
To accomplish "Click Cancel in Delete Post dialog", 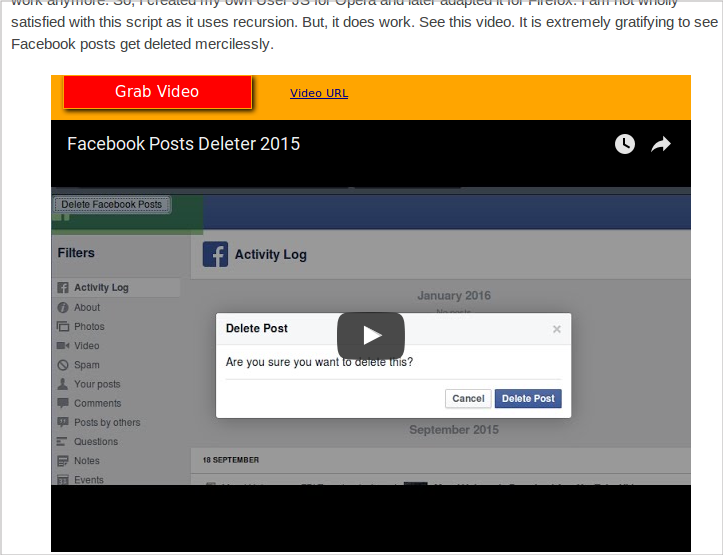I will (468, 399).
